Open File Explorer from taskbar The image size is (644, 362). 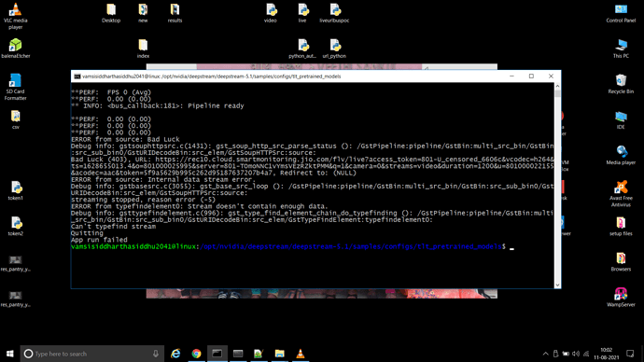click(279, 354)
